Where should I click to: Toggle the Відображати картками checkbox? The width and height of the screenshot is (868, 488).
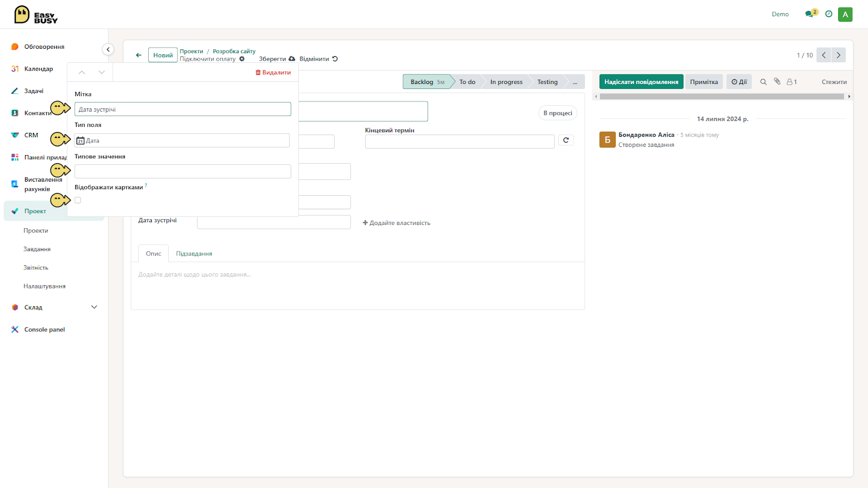pos(78,200)
